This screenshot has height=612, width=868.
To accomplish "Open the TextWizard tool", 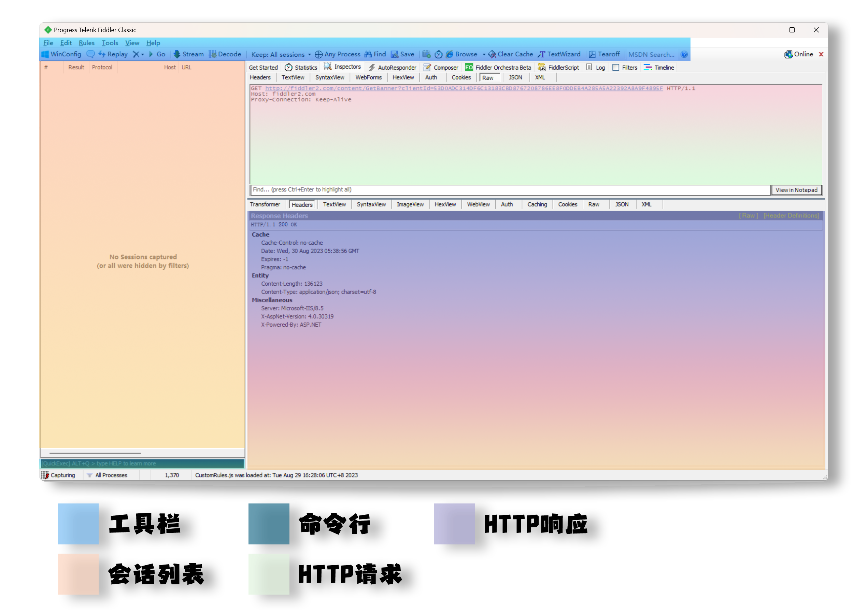I will tap(559, 54).
